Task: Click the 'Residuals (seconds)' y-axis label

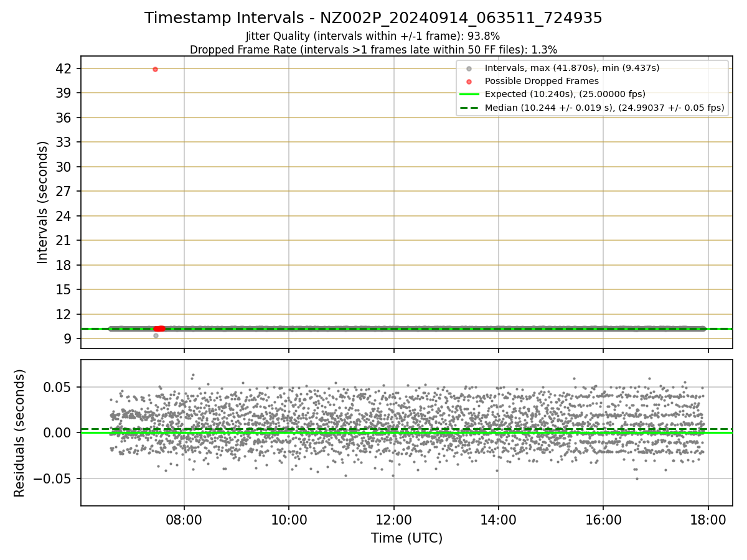Action: point(20,433)
